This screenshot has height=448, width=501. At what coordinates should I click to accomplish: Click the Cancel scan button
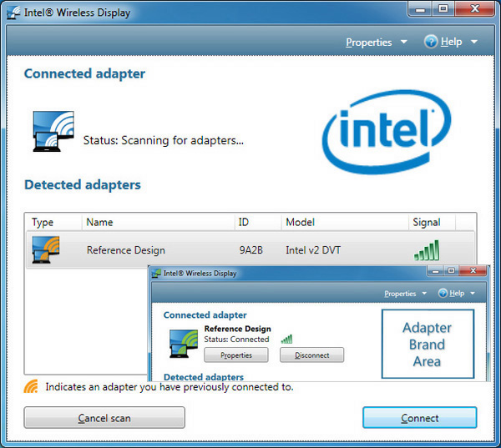coord(104,418)
